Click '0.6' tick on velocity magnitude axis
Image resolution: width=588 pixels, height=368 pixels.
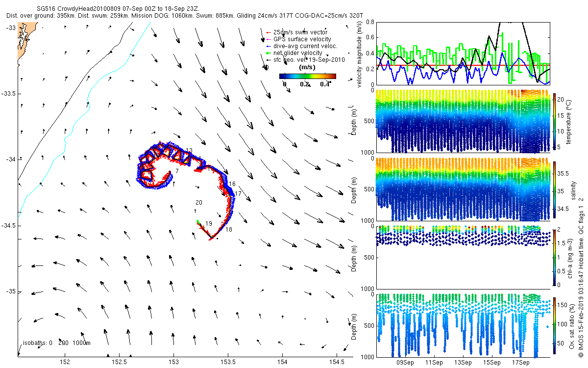pos(370,37)
